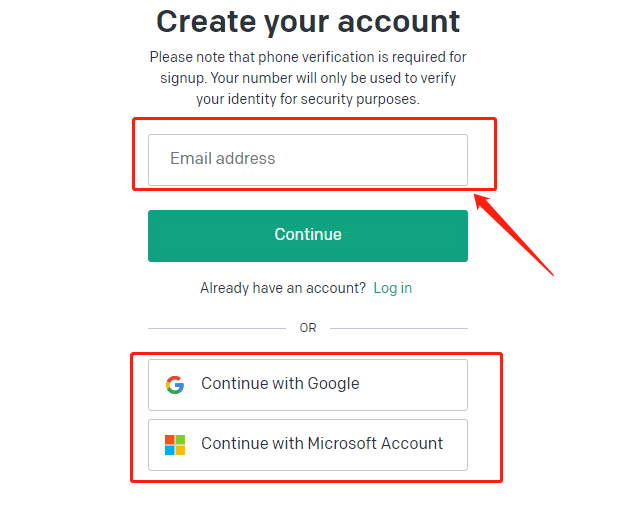Click the Create your account heading

click(x=308, y=21)
